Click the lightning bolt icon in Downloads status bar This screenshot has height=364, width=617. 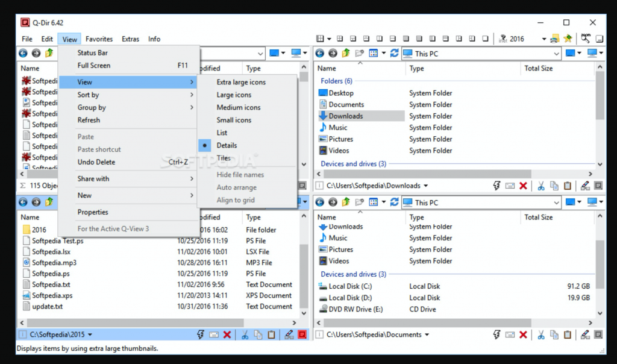click(x=496, y=186)
